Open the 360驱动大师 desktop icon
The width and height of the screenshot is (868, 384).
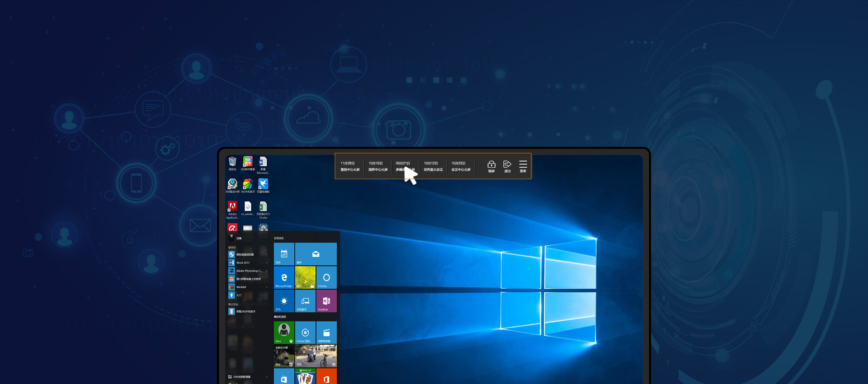coord(232,186)
